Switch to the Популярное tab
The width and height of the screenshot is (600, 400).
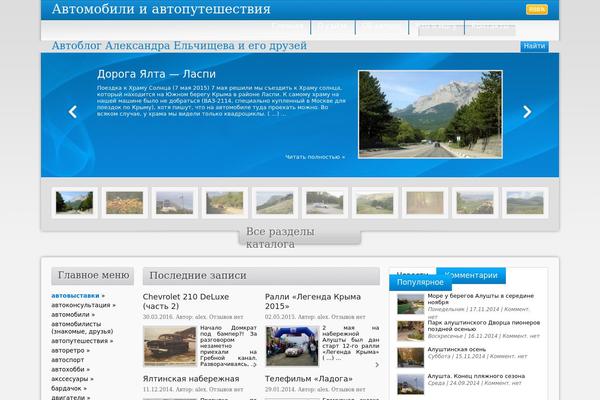pos(420,282)
